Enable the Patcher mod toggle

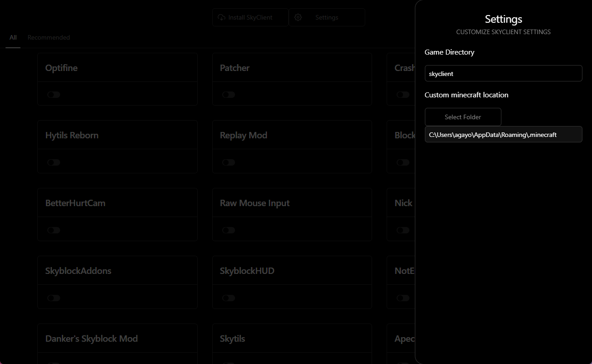click(229, 95)
